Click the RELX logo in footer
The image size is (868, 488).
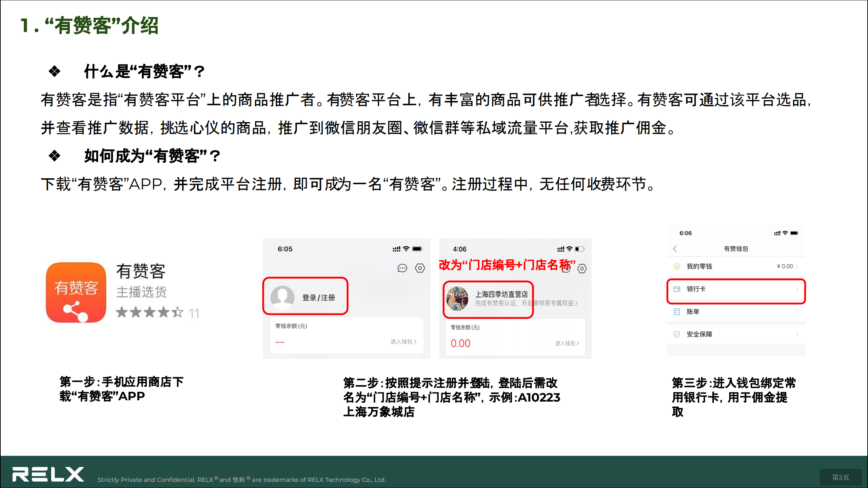48,474
